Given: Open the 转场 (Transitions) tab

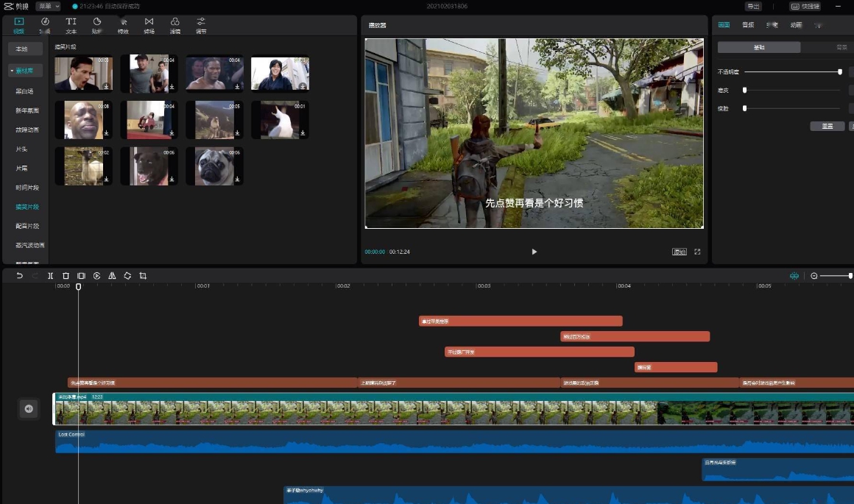Looking at the screenshot, I should 149,25.
